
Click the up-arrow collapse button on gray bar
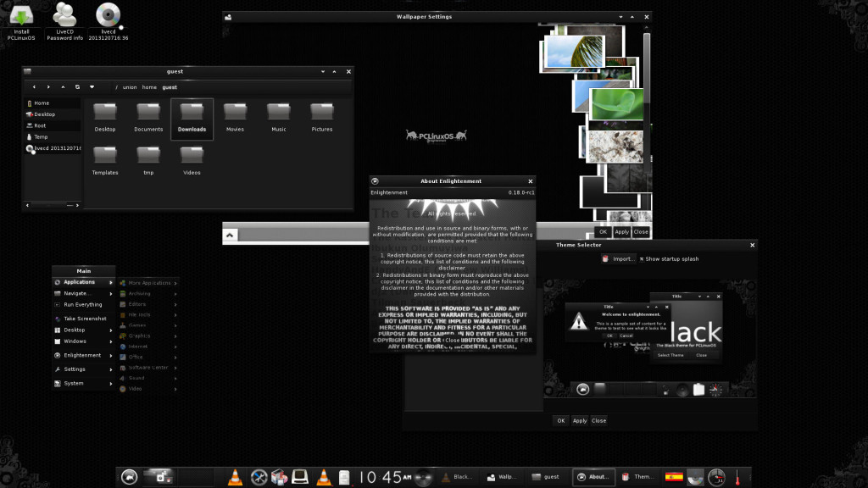[x=230, y=236]
